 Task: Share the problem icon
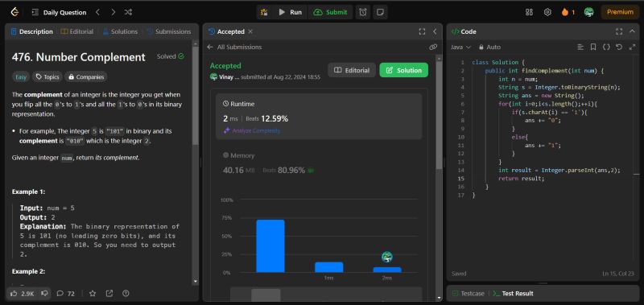(x=109, y=294)
